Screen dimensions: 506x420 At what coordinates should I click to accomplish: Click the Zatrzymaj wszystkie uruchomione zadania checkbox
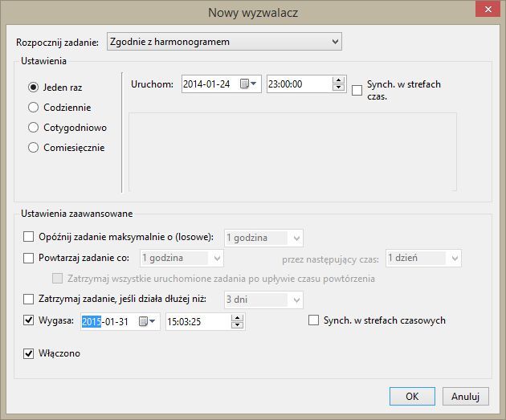tap(58, 279)
